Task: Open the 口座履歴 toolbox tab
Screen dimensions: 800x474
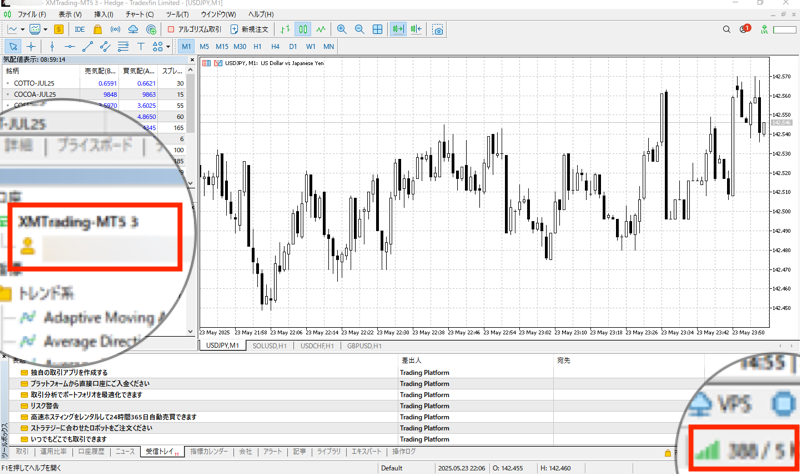Action: pos(91,452)
